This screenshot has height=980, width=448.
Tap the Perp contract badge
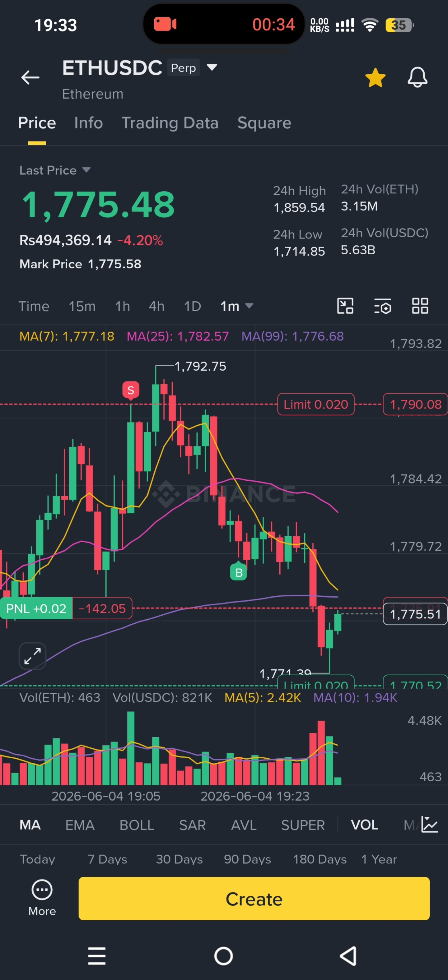coord(184,68)
